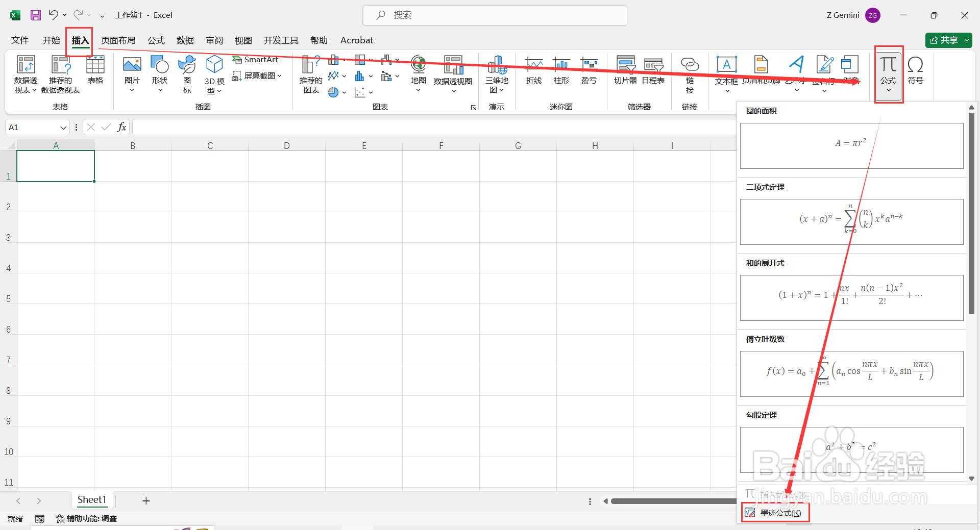The width and height of the screenshot is (980, 530).
Task: Expand the pie chart type dropdown
Action: tap(344, 92)
